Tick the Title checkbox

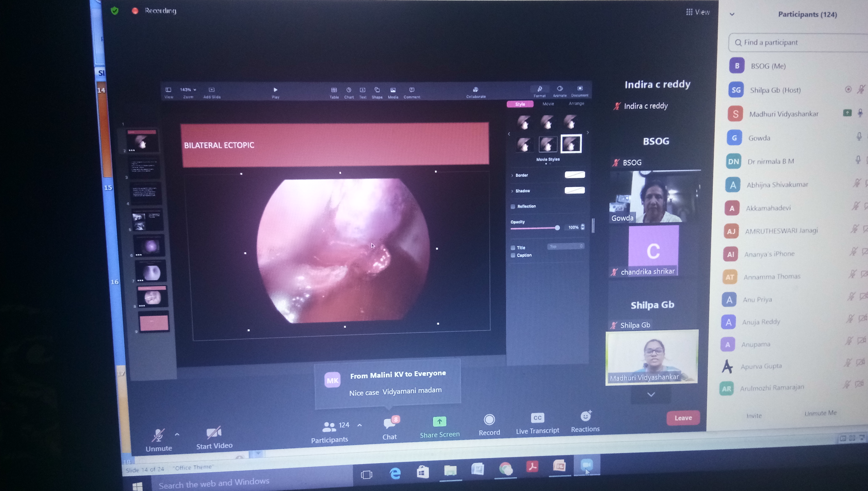point(513,248)
